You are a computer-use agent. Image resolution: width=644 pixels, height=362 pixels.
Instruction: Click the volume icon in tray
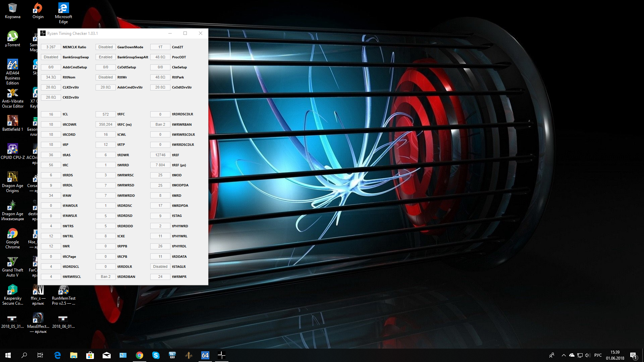click(587, 355)
